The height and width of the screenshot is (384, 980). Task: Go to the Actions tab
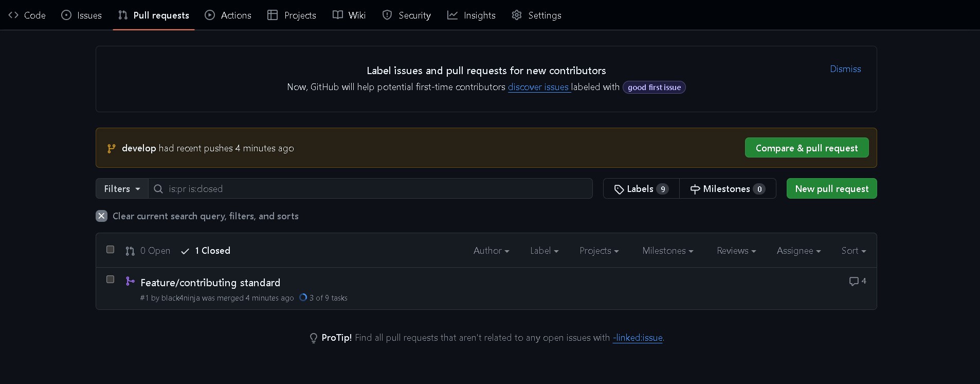[228, 15]
